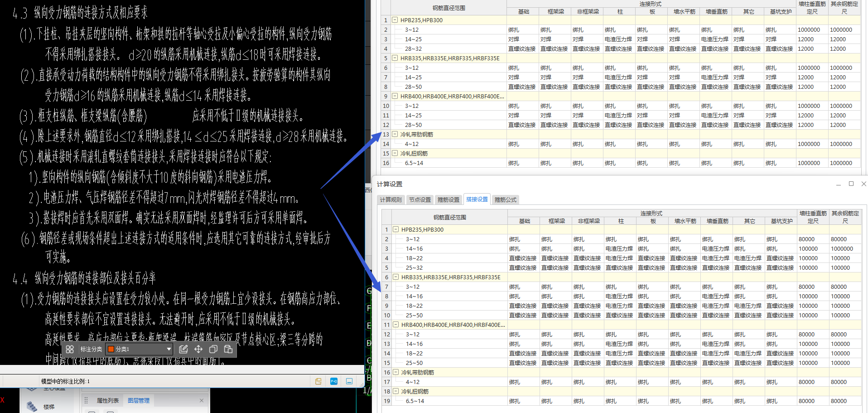Select 14~25 diameter range in upper row 3
Screen dimensions: 868x413
point(413,39)
